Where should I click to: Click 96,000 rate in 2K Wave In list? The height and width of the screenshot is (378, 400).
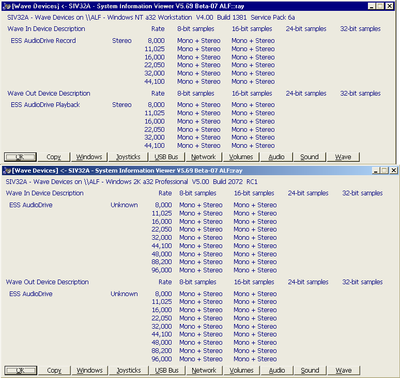click(162, 270)
